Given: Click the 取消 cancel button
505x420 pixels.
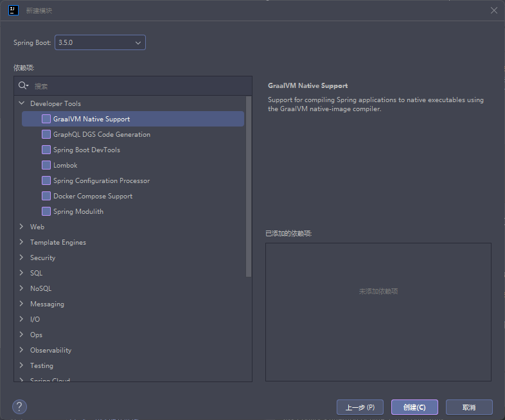Looking at the screenshot, I should pos(469,407).
